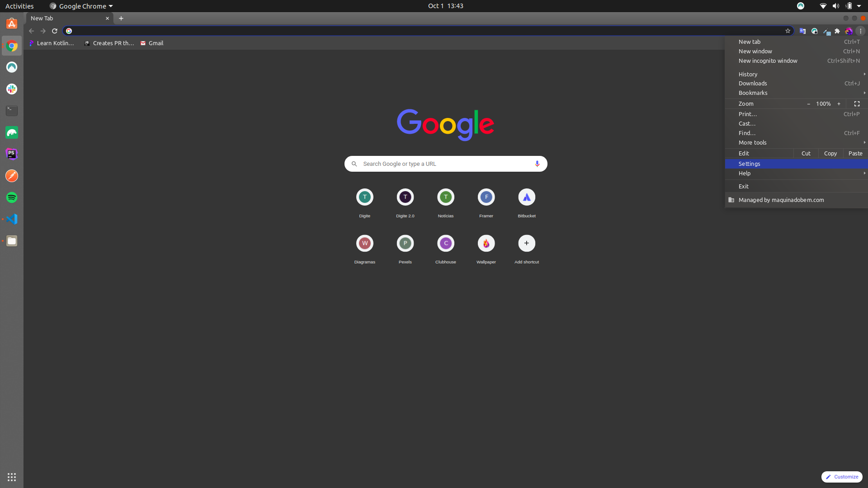Click the Visual Studio Code icon in dock
868x488 pixels.
[x=12, y=219]
